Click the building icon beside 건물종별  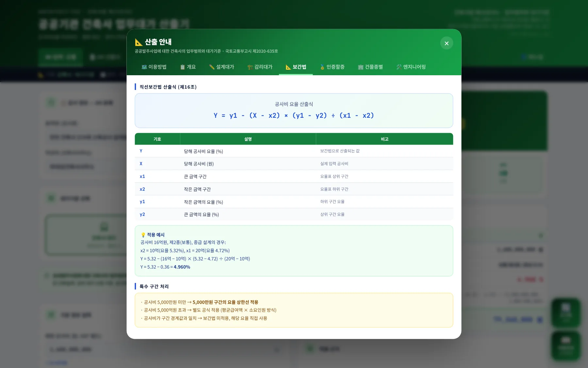pyautogui.click(x=361, y=67)
